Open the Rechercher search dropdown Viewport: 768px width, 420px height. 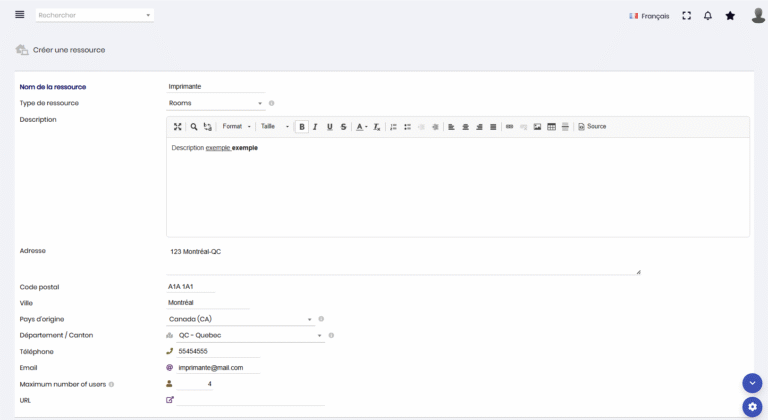point(95,15)
